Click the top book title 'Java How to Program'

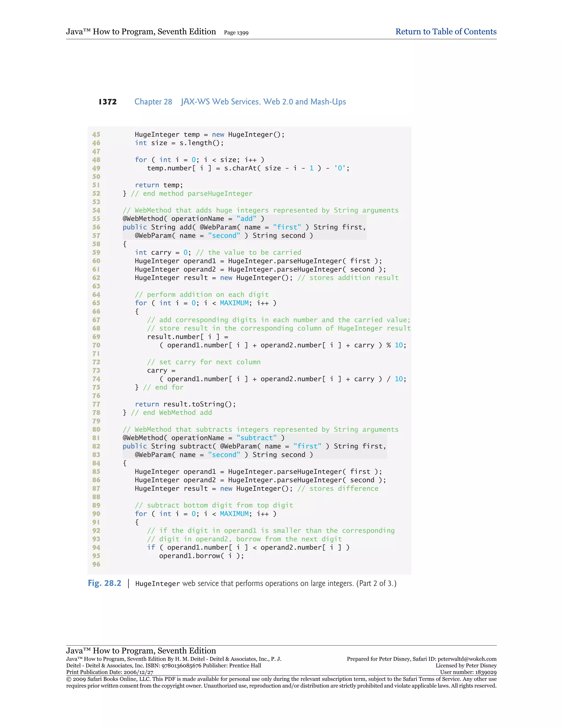click(141, 32)
